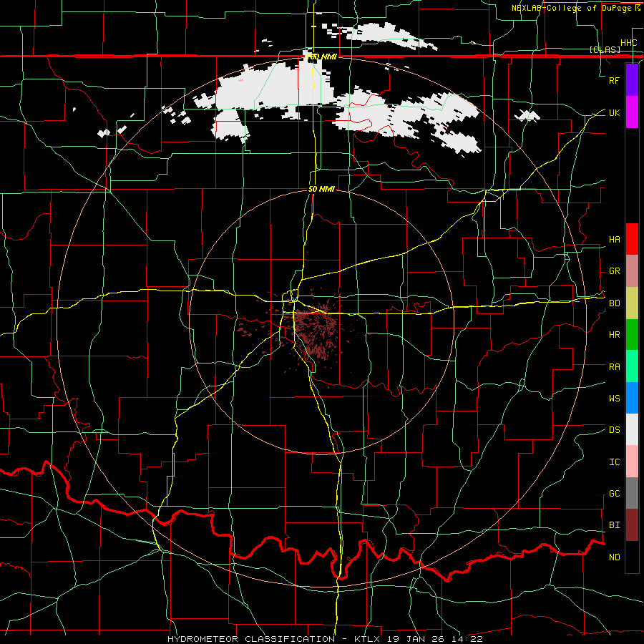Screen dimensions: 644x644
Task: Click the GR legend label
Action: click(614, 271)
